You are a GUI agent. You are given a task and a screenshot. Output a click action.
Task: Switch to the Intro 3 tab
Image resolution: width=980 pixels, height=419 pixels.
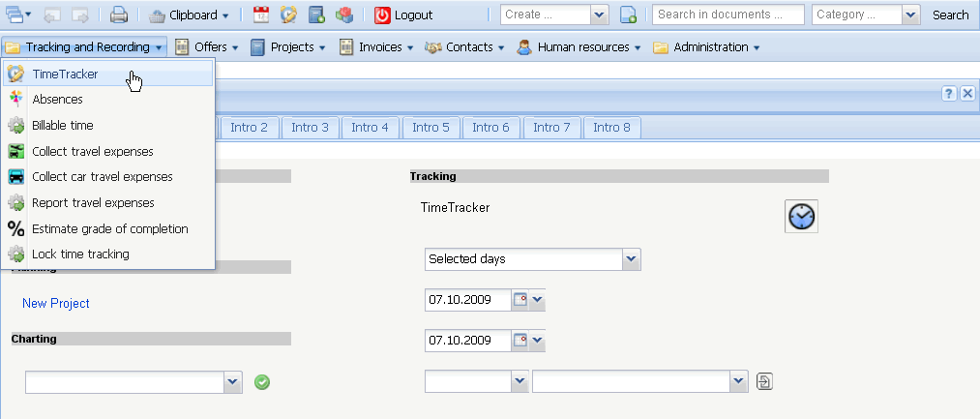pyautogui.click(x=310, y=128)
